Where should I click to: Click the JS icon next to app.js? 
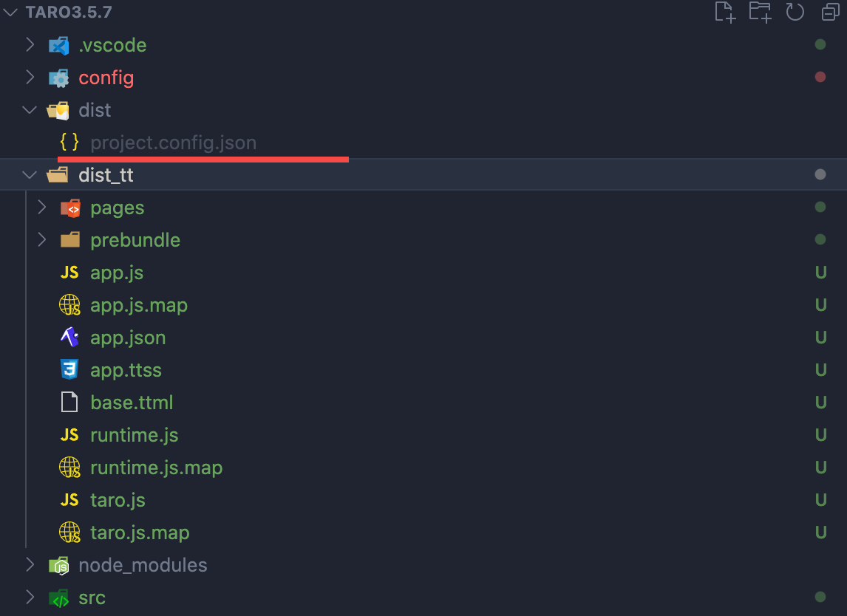click(x=69, y=272)
